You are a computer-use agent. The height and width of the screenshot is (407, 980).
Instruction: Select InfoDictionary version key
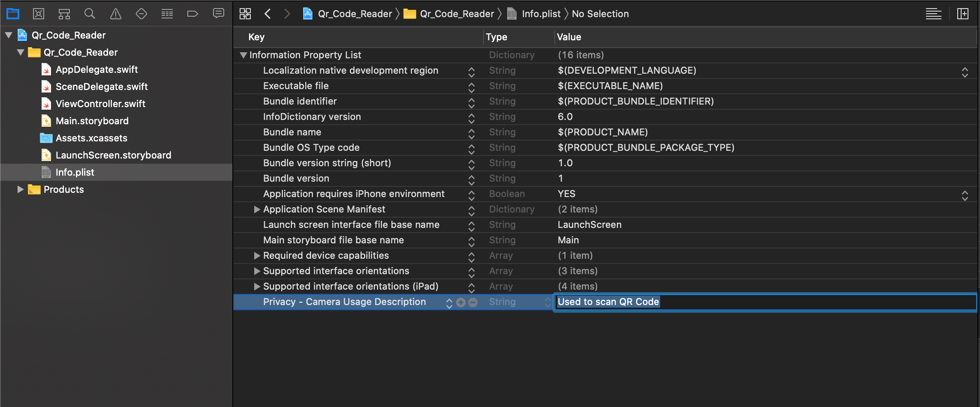pyautogui.click(x=312, y=117)
